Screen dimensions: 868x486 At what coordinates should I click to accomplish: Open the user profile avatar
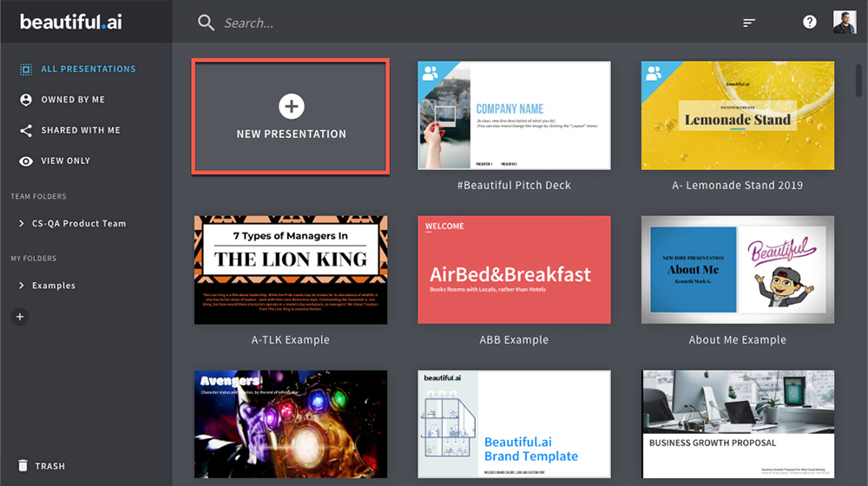click(844, 23)
